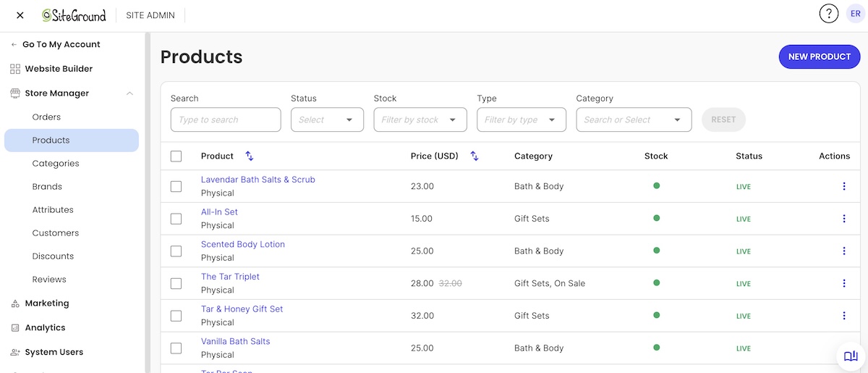This screenshot has height=373, width=868.
Task: Open the Filter by stock dropdown
Action: (x=420, y=120)
